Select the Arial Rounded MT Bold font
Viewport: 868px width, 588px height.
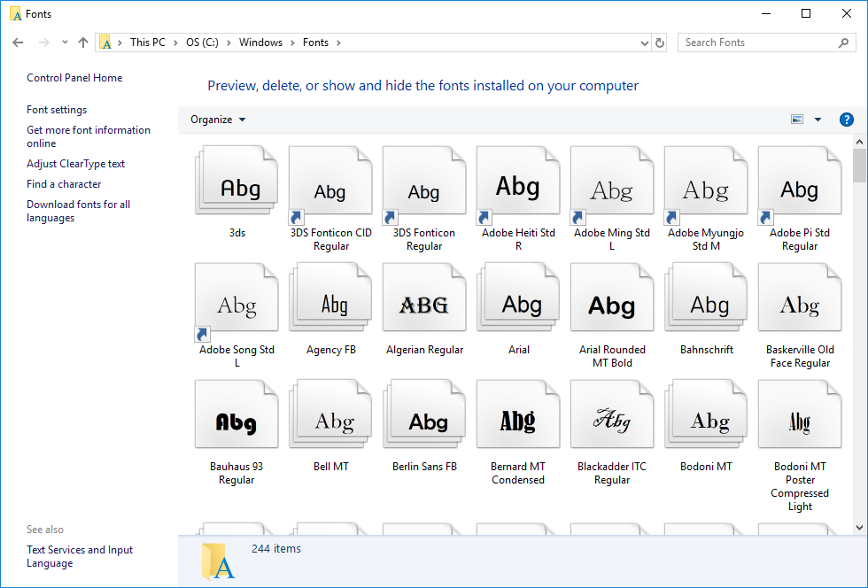pos(612,298)
